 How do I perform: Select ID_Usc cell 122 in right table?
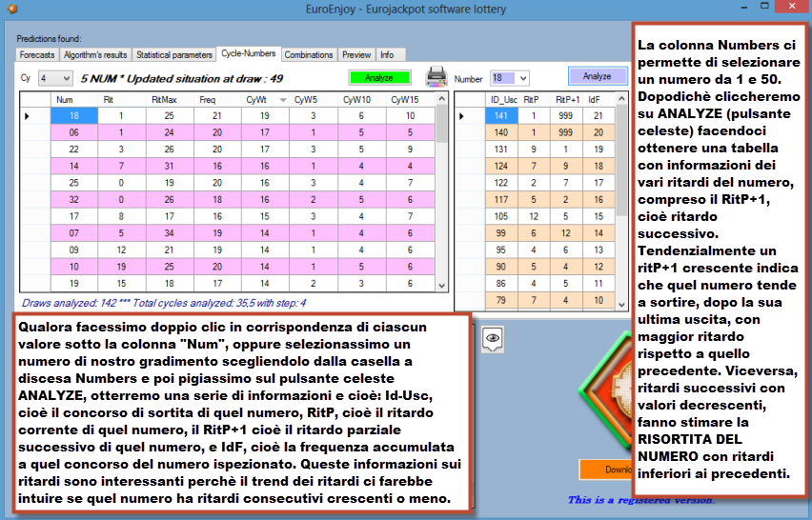(x=501, y=183)
